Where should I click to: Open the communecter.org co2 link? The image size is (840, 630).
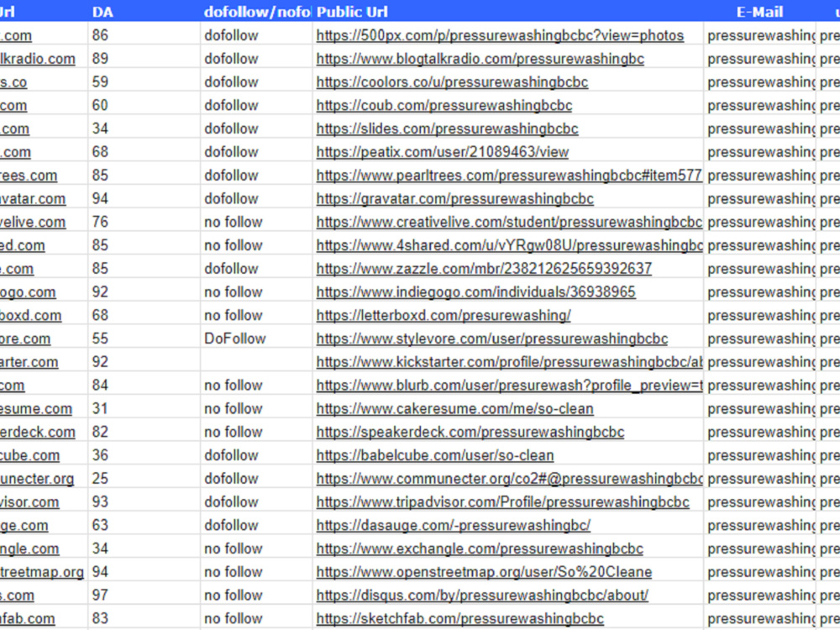509,479
